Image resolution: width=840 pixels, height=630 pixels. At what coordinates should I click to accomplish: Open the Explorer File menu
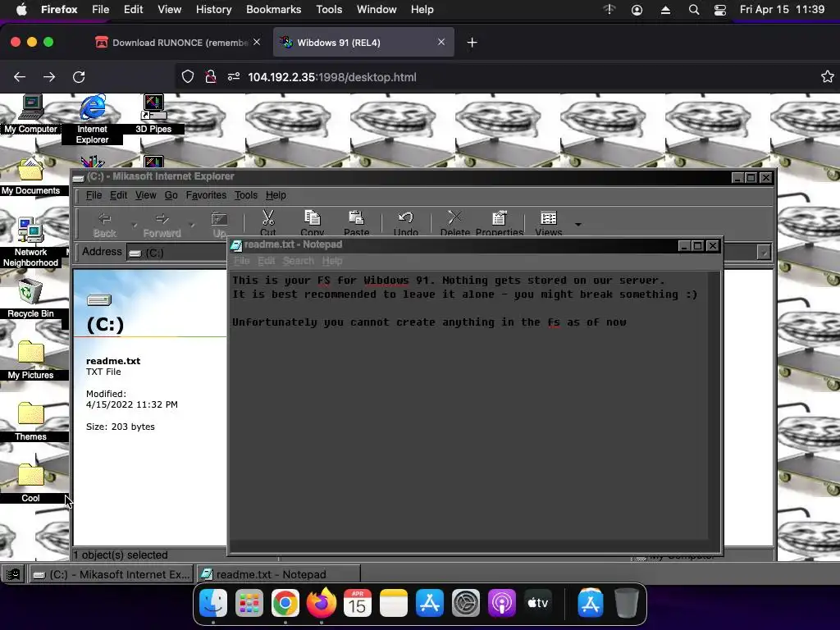click(x=94, y=195)
